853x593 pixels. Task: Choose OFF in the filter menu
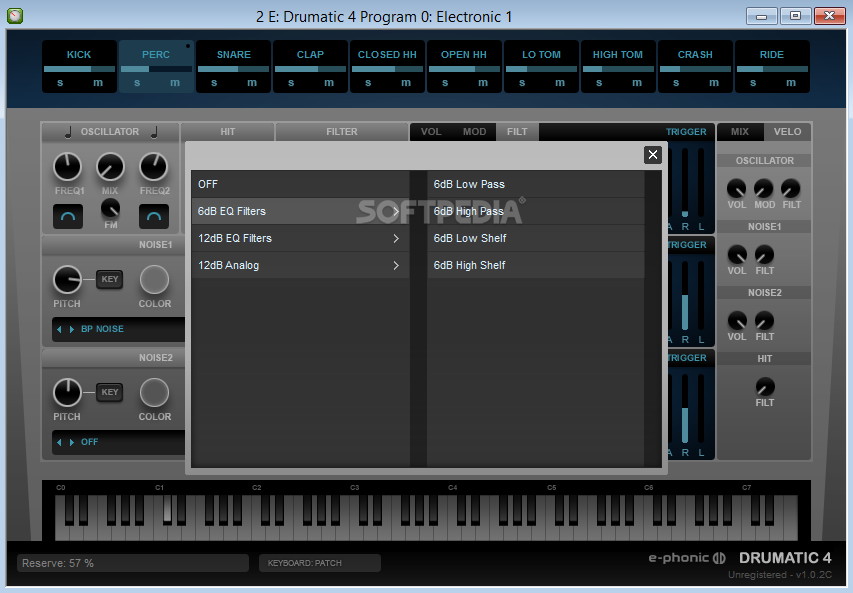point(300,184)
